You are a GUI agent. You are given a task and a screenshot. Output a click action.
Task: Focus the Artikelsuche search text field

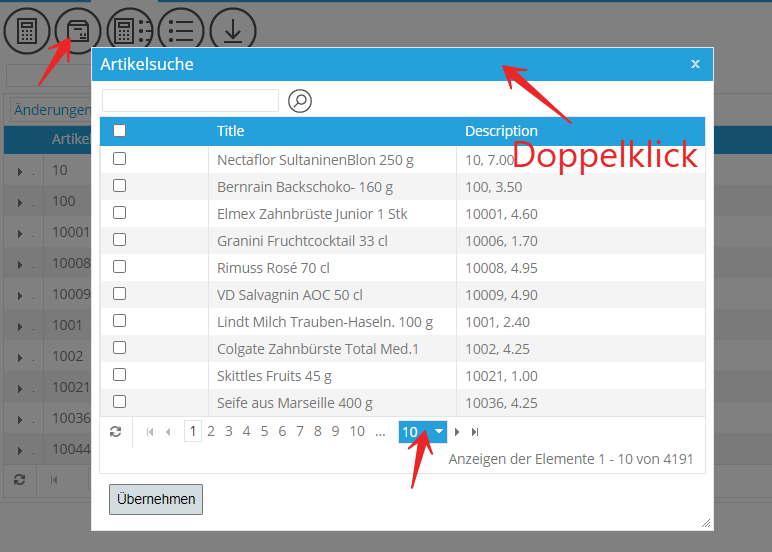tap(191, 100)
